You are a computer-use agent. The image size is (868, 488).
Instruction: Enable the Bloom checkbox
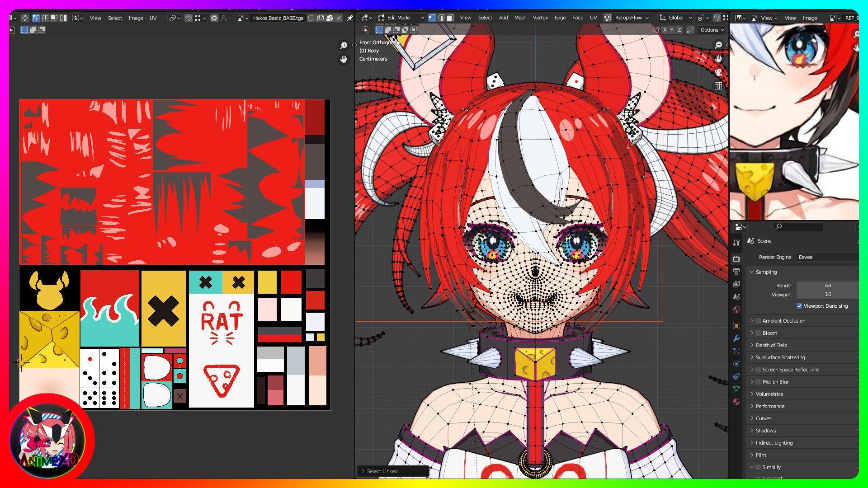click(x=758, y=333)
